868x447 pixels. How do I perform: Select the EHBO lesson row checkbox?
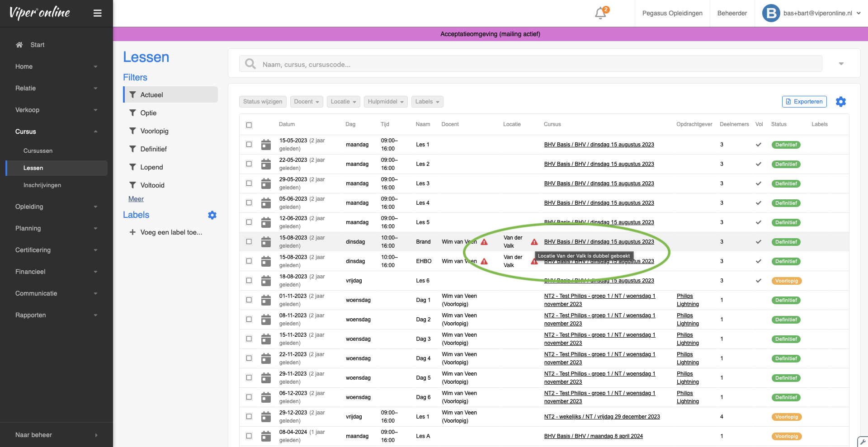(249, 261)
